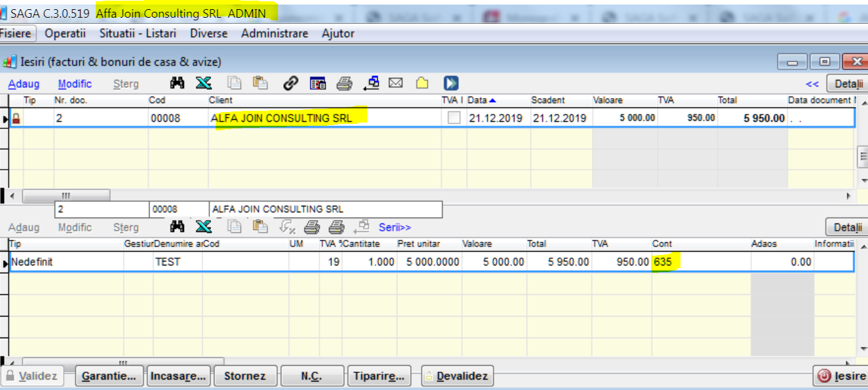Toggle the TVA I checkbox for ALFA JOIN CONSULTING
This screenshot has height=390, width=868.
click(454, 118)
